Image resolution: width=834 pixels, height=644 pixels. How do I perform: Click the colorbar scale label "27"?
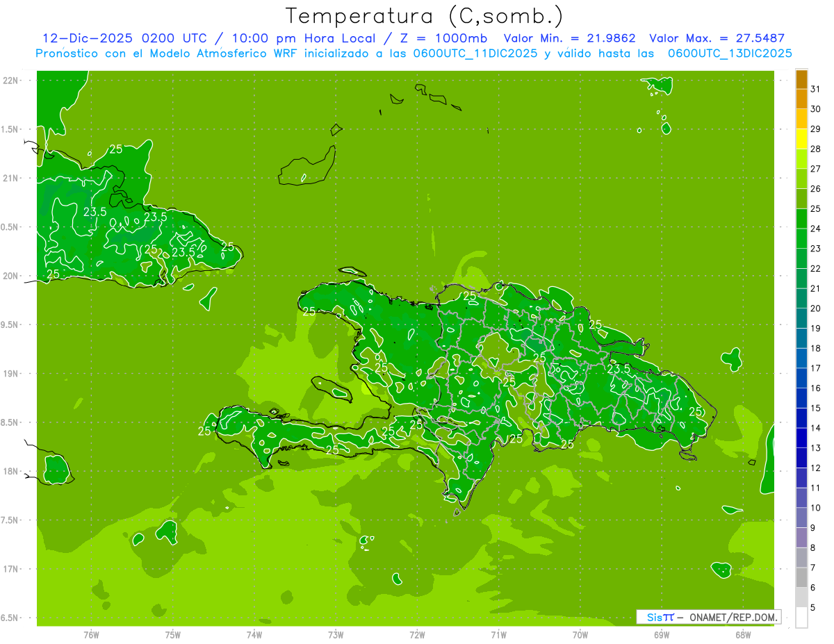tap(816, 169)
